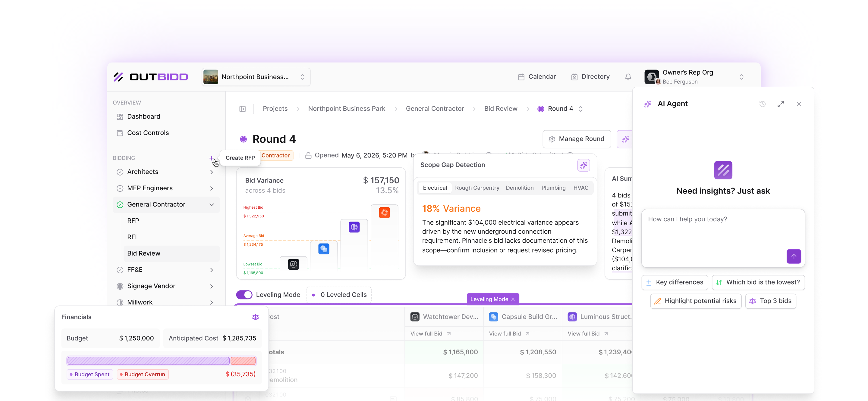The image size is (868, 401).
Task: Go to Projects breadcrumb
Action: pyautogui.click(x=275, y=109)
